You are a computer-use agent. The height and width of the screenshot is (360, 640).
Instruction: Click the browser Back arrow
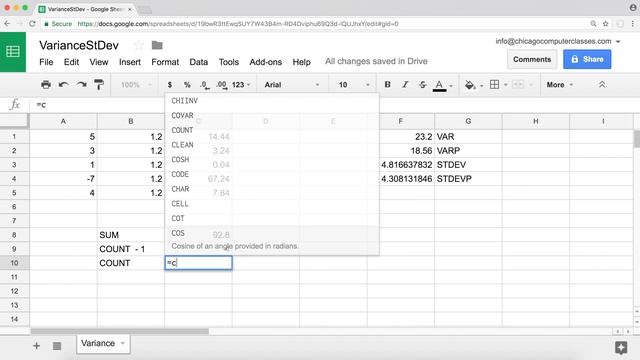(7, 24)
